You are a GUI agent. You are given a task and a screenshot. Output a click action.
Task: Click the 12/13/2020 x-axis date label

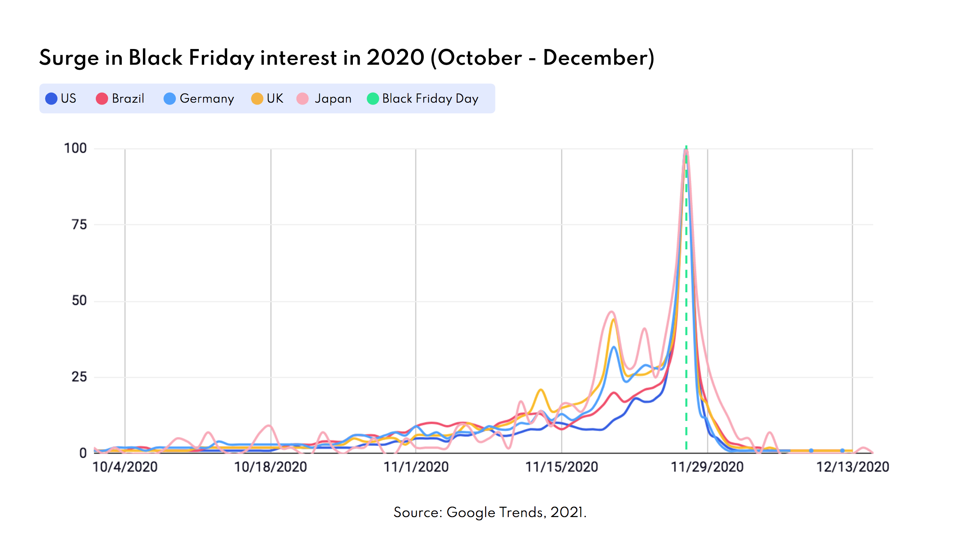(x=853, y=467)
